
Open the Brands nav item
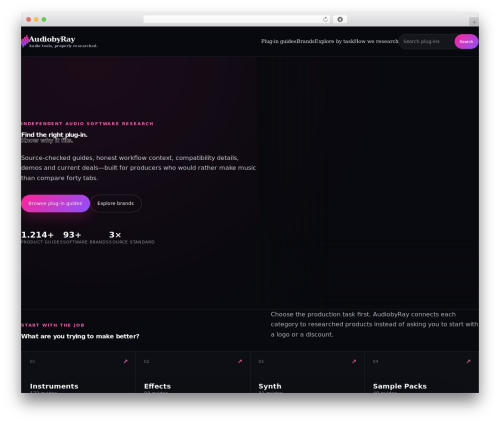(306, 41)
